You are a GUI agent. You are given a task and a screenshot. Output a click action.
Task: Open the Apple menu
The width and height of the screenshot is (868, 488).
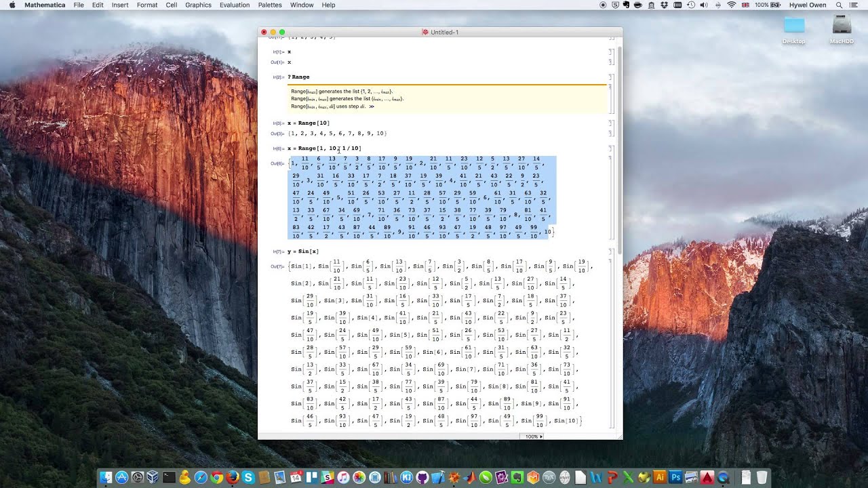point(12,5)
